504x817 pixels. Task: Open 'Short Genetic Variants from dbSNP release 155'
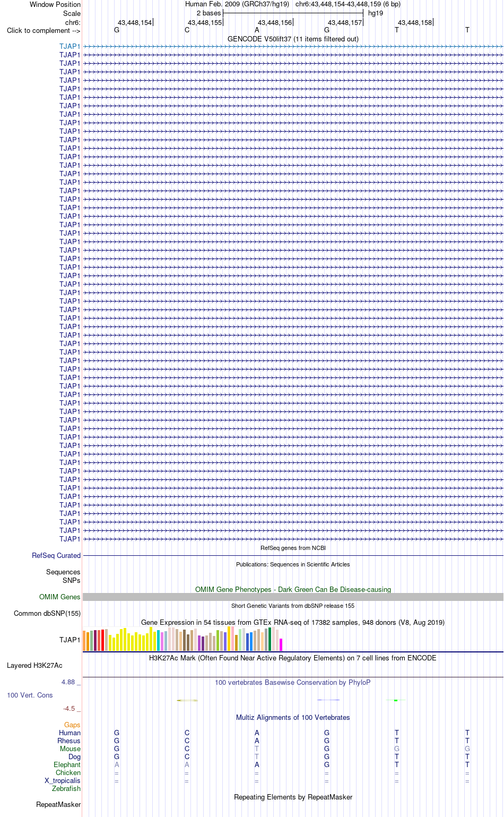[x=293, y=606]
